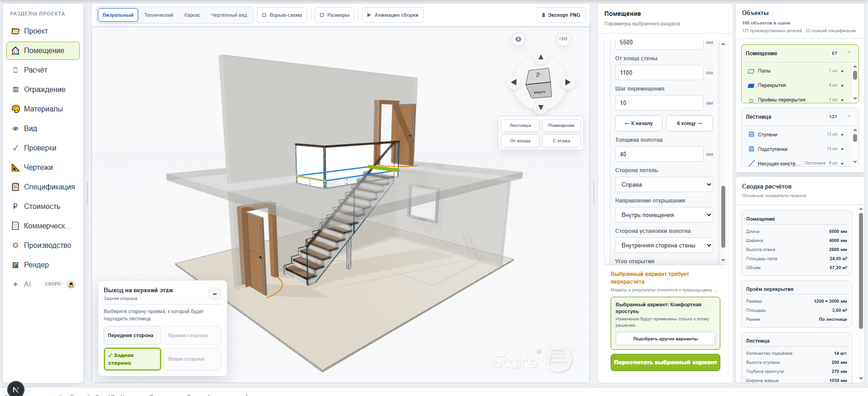Toggle Полы visibility dot
868x396 pixels.
click(842, 71)
